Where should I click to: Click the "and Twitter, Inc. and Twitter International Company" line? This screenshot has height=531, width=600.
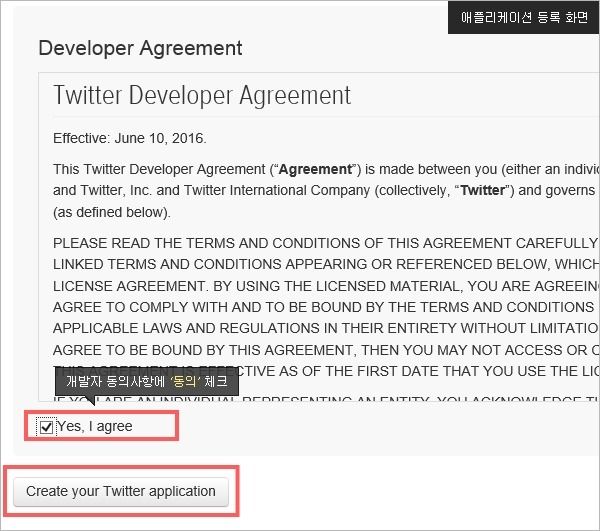point(326,191)
